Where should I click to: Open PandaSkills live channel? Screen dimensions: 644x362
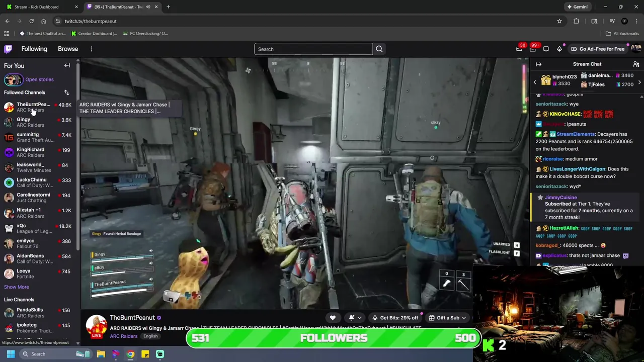point(39,313)
